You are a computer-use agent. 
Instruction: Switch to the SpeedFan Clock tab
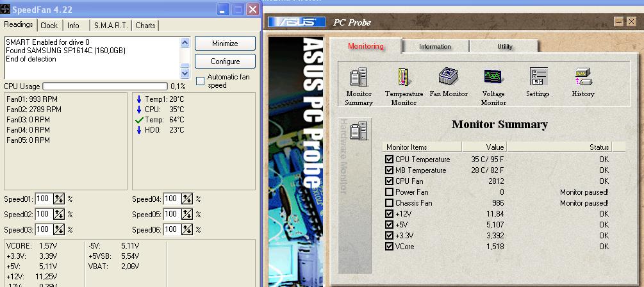49,26
